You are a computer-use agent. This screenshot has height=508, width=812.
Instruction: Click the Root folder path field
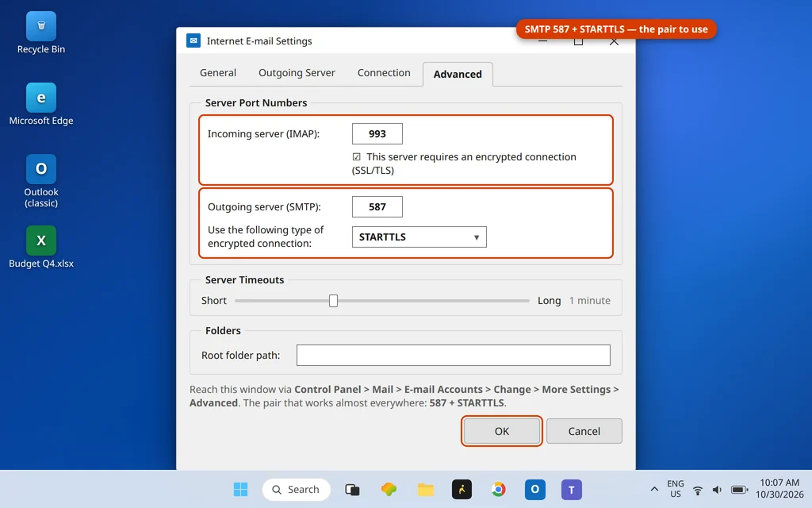[453, 355]
